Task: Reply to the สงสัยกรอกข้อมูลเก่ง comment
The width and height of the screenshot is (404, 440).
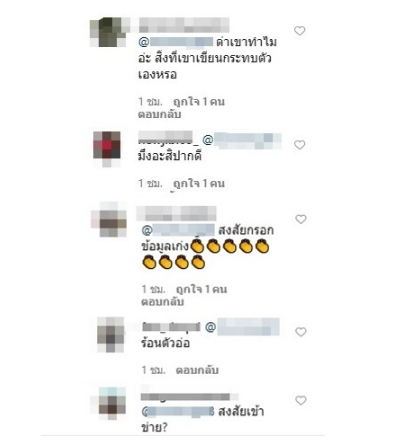Action: click(162, 302)
